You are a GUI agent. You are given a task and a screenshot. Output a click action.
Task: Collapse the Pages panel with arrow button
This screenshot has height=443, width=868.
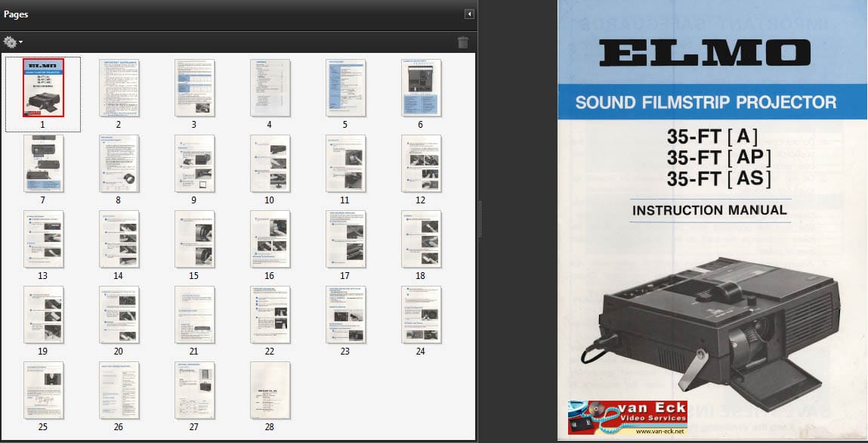pyautogui.click(x=469, y=14)
